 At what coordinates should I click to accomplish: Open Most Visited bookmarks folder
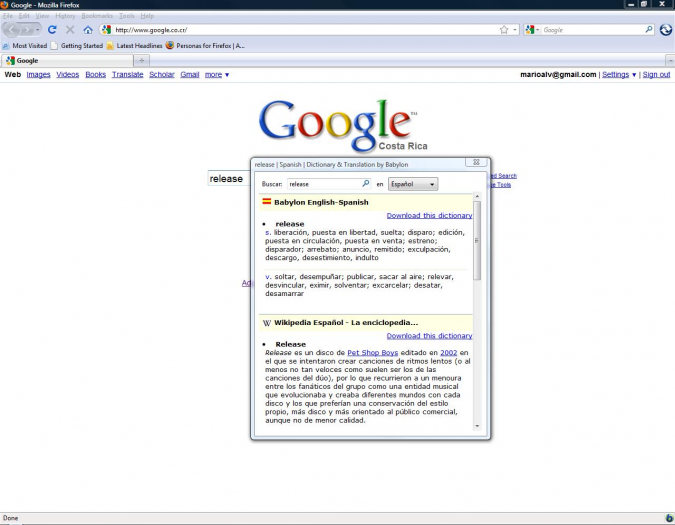coord(25,46)
